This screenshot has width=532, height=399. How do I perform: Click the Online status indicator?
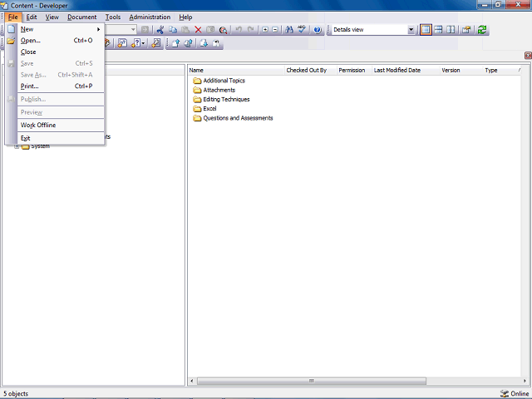pyautogui.click(x=515, y=393)
